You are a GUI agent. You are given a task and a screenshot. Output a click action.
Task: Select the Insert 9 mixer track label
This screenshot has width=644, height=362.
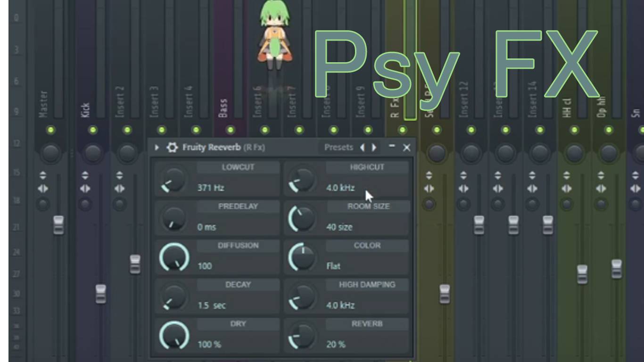361,101
